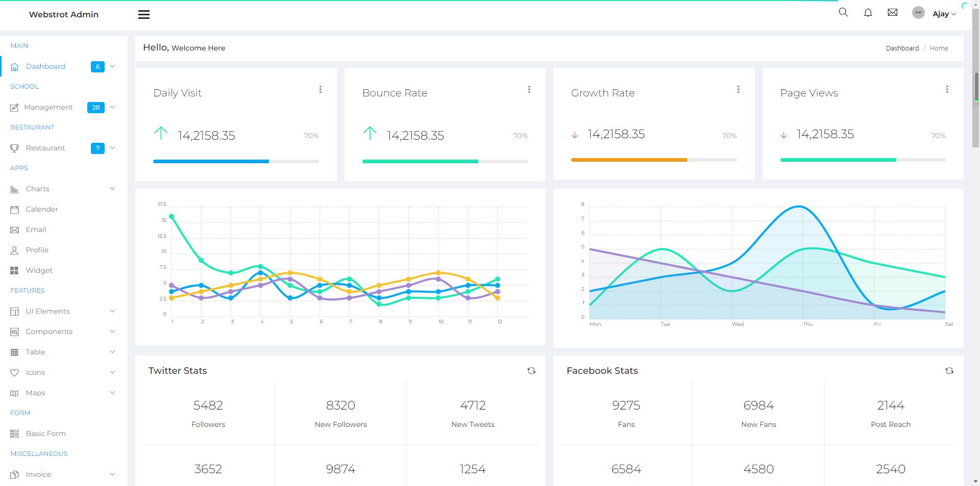
Task: Open the Email menu item
Action: click(x=63, y=229)
